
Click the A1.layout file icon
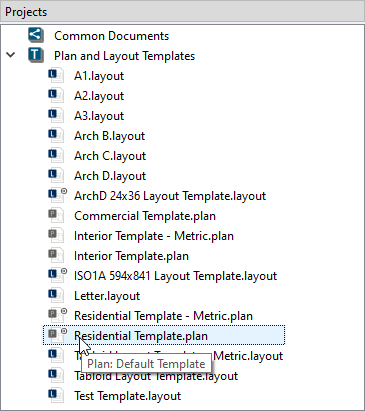56,75
